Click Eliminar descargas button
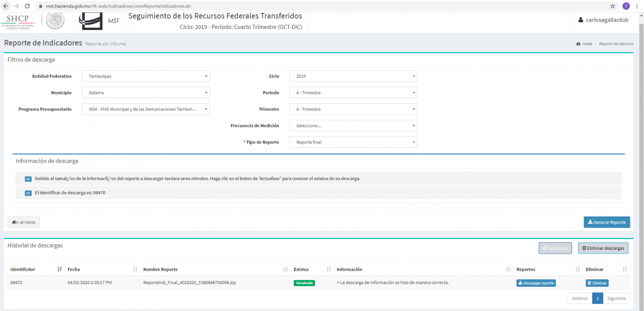The height and width of the screenshot is (311, 644). [x=603, y=248]
